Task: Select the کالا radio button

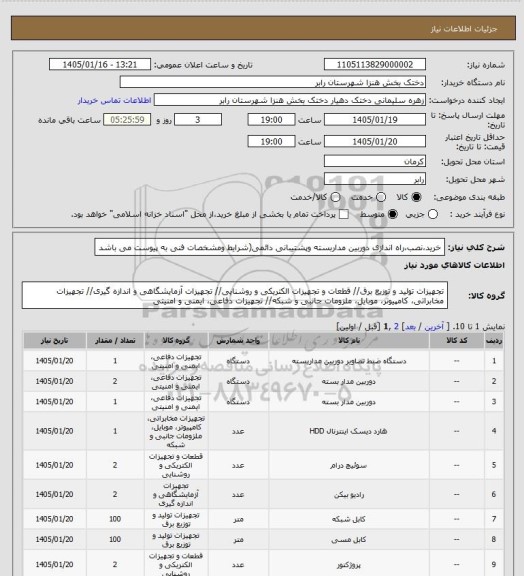Action: click(x=416, y=197)
